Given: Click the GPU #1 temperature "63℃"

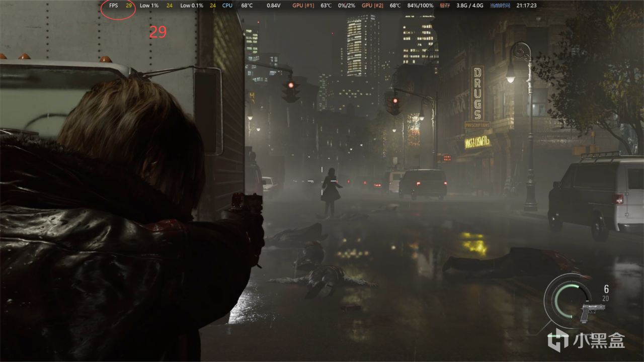Looking at the screenshot, I should pyautogui.click(x=326, y=6).
